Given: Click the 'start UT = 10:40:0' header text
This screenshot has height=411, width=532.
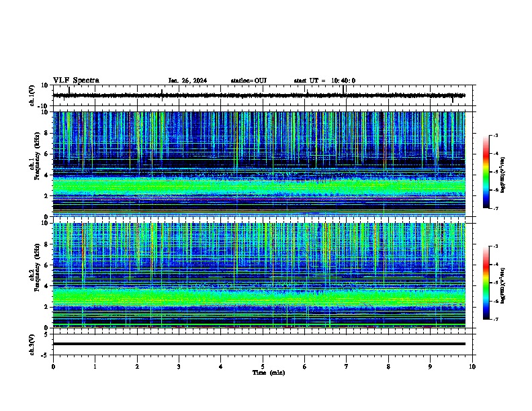Looking at the screenshot, I should pos(324,81).
